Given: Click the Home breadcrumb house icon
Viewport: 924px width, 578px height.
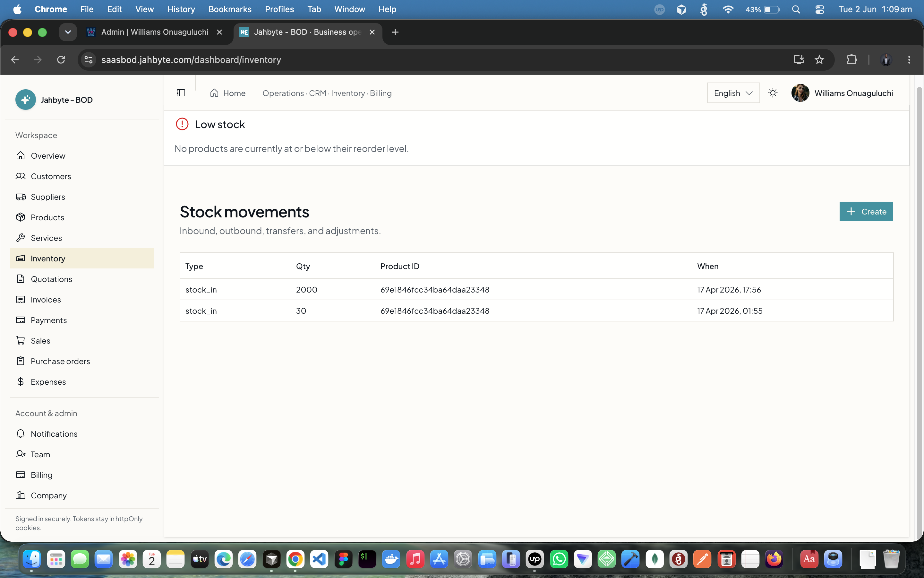Looking at the screenshot, I should tap(214, 93).
